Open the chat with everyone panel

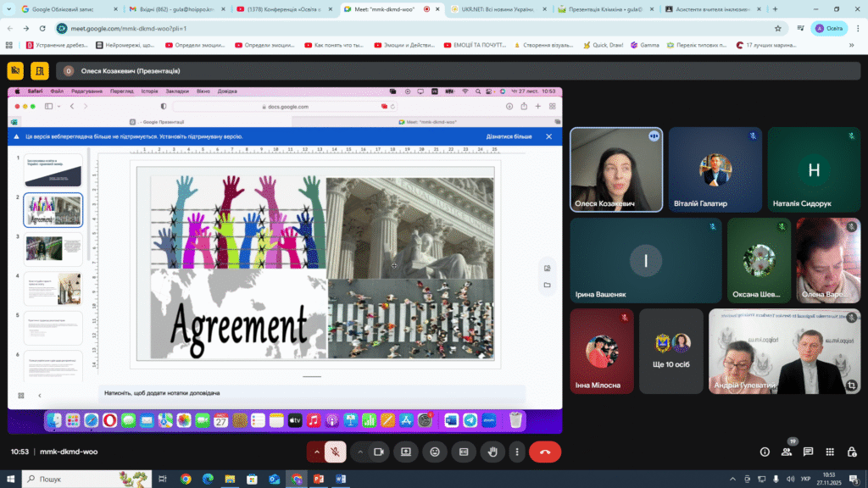[808, 452]
